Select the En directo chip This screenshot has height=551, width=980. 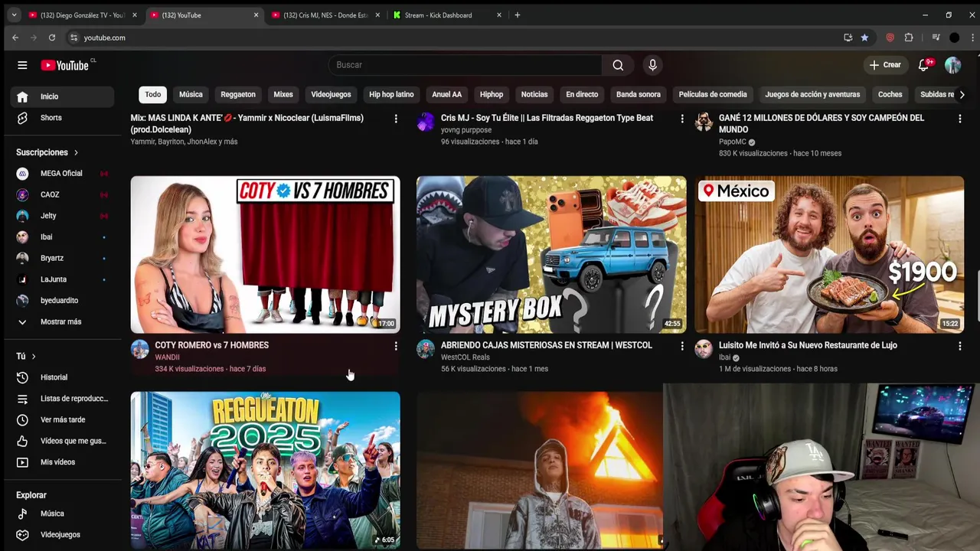pyautogui.click(x=582, y=94)
